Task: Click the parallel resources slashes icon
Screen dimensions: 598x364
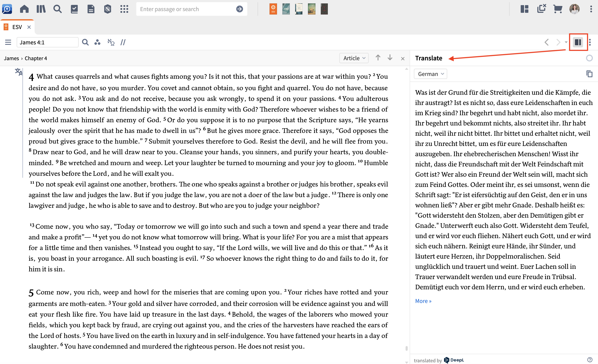Action: [123, 42]
